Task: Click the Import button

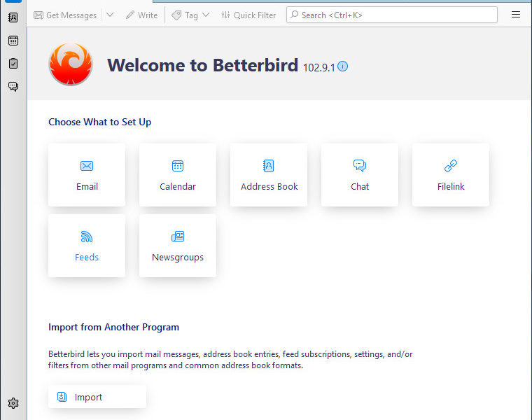Action: (x=97, y=397)
